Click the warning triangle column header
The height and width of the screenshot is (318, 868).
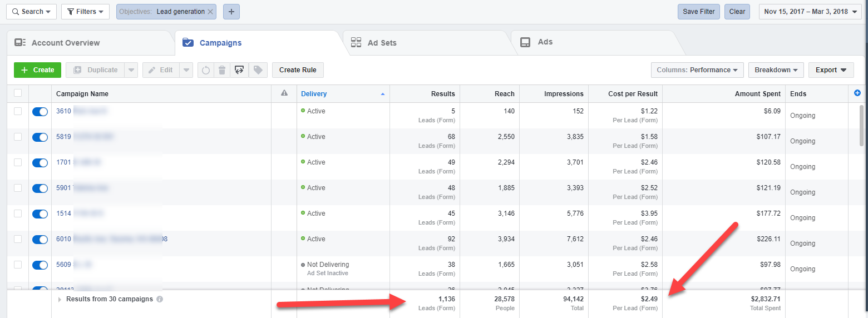[284, 93]
